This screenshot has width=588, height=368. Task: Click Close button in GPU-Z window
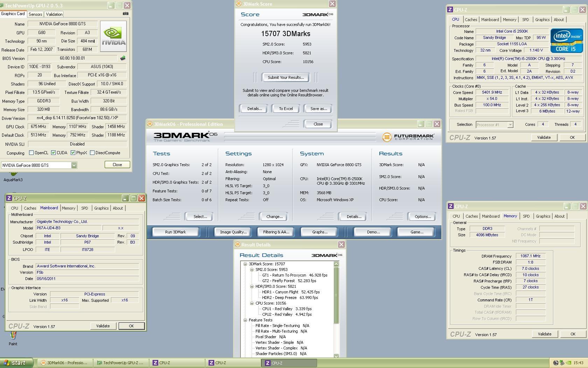pos(117,165)
